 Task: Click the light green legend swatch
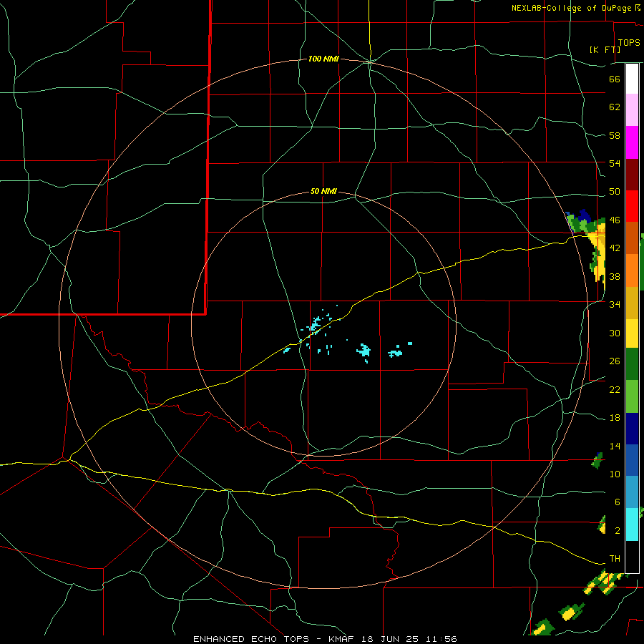[x=632, y=396]
